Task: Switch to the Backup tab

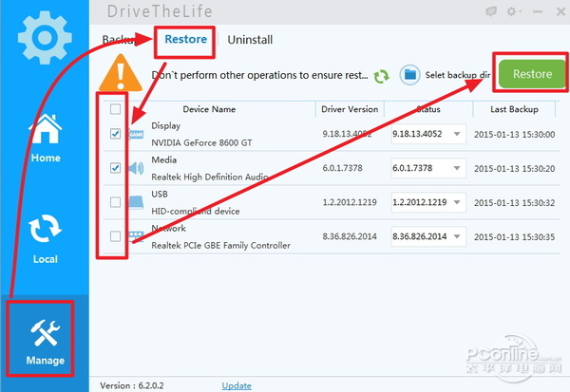Action: pyautogui.click(x=120, y=39)
